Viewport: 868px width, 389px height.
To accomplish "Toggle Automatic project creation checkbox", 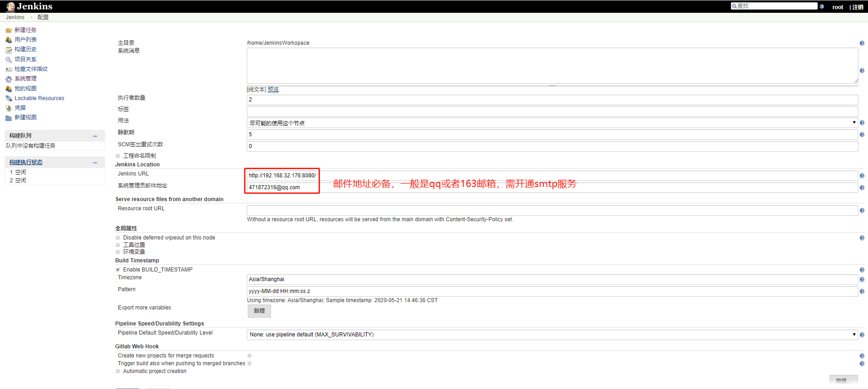I will (118, 371).
